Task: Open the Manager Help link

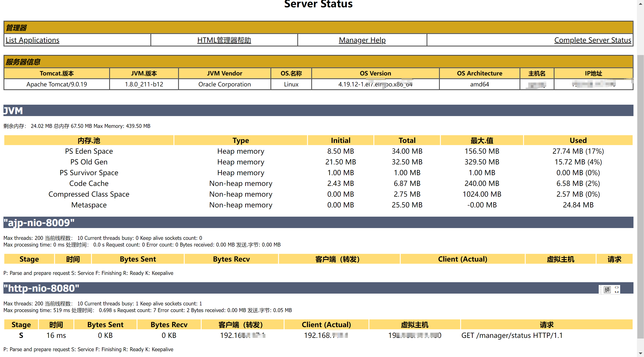Action: point(362,40)
